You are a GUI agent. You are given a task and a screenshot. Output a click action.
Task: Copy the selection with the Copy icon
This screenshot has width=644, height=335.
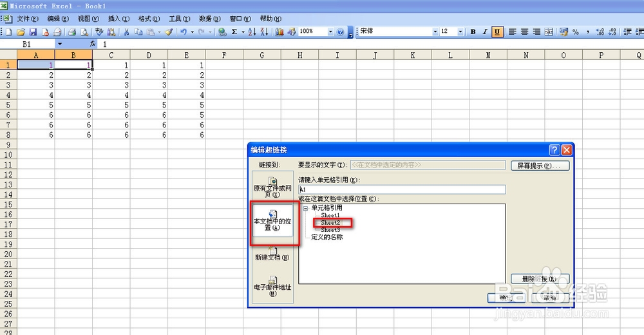tap(138, 32)
